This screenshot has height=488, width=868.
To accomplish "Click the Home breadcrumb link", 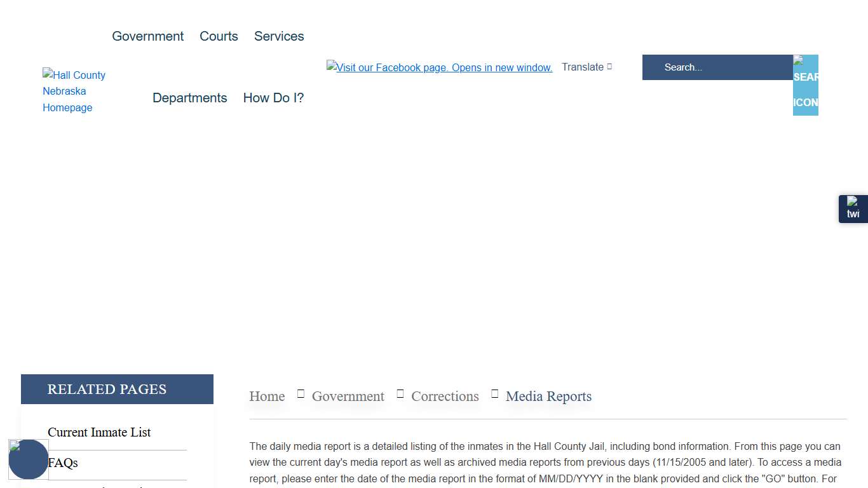I will tap(267, 396).
